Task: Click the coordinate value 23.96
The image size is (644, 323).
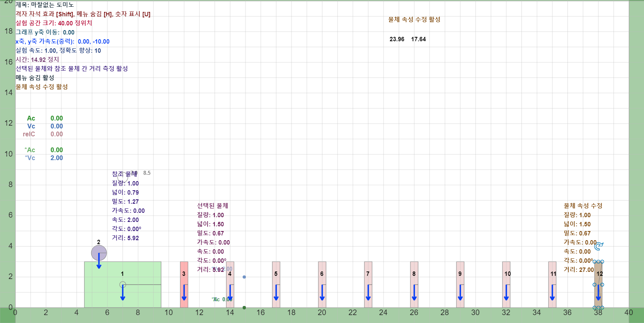Action: (x=397, y=39)
